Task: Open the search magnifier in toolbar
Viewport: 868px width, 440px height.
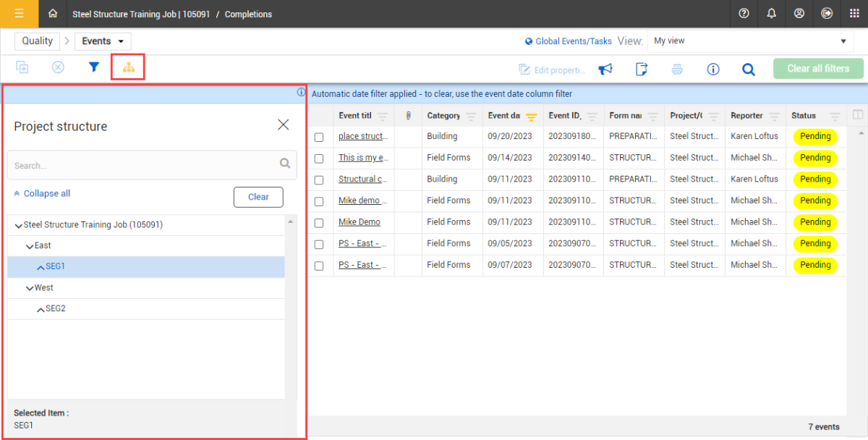Action: 749,69
